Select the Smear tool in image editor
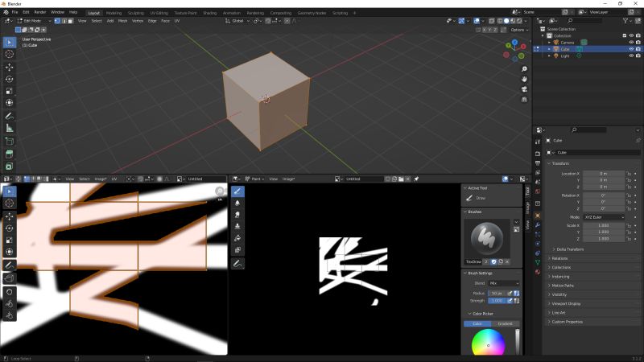This screenshot has width=644, height=362. coord(237,215)
